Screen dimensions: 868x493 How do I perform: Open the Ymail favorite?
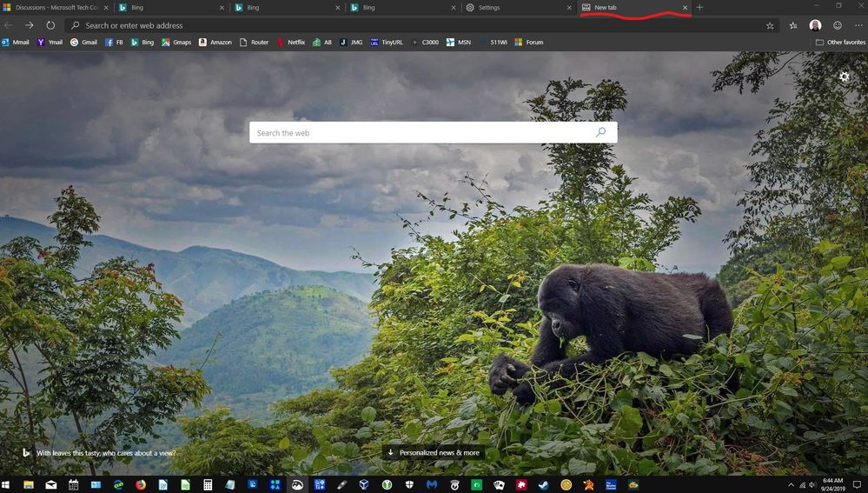[50, 42]
